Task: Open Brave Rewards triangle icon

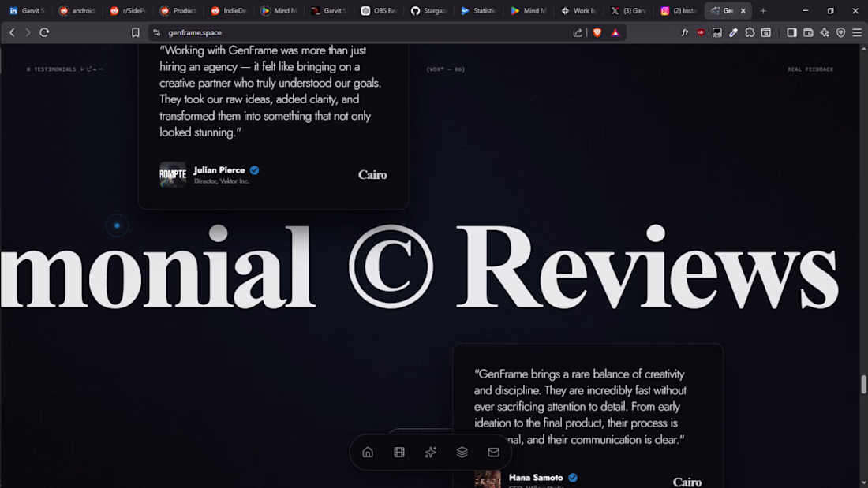Action: [x=615, y=32]
